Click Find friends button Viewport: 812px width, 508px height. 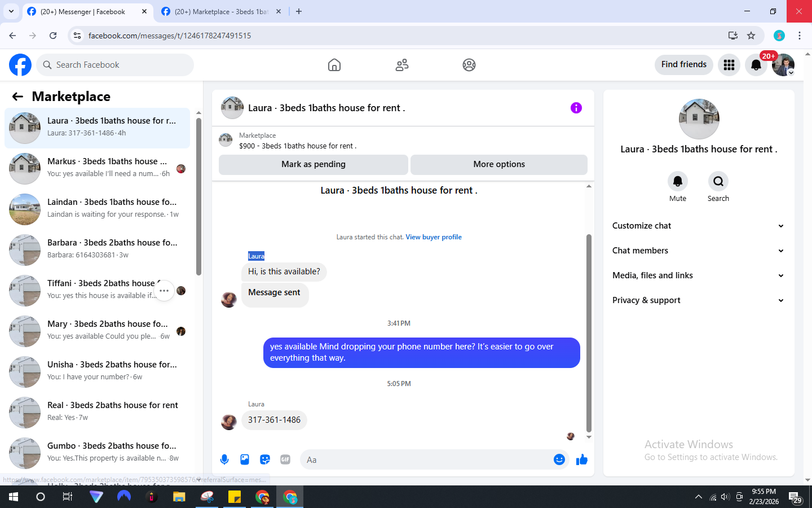pos(684,64)
